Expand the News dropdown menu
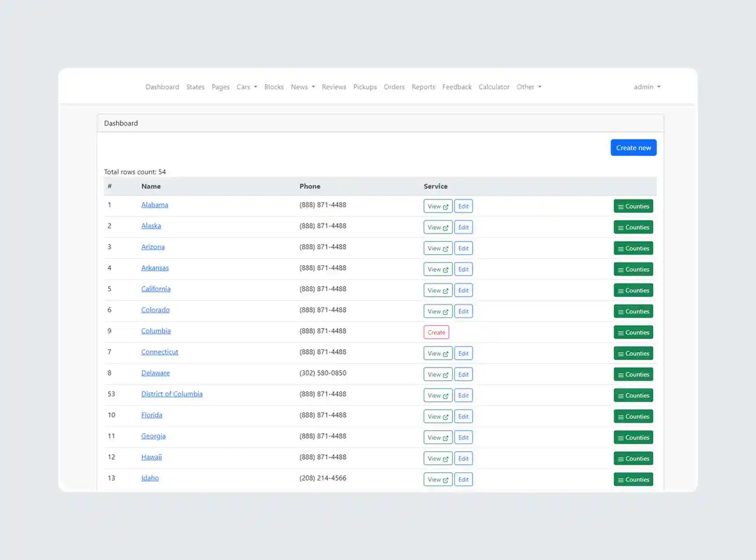Viewport: 756px width, 560px height. [302, 87]
